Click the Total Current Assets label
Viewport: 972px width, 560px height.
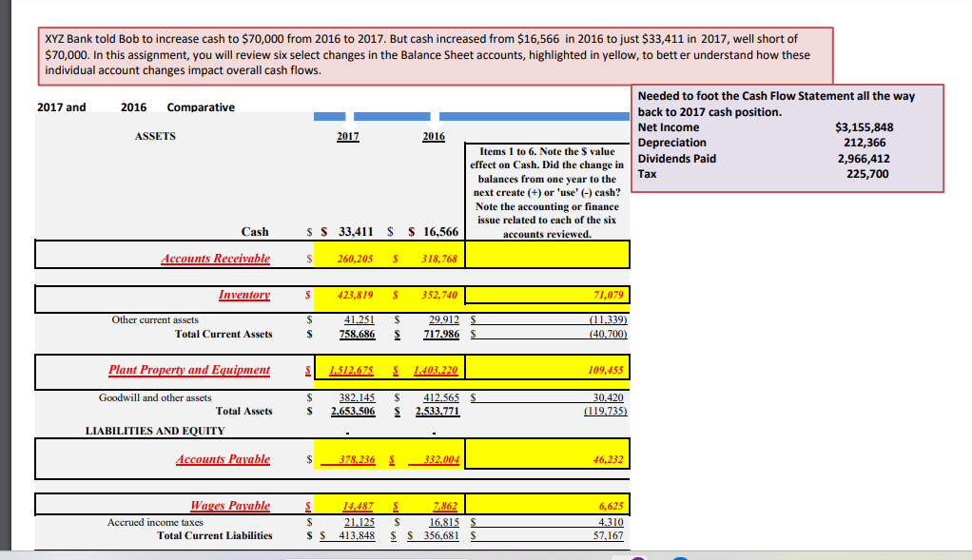click(x=224, y=334)
